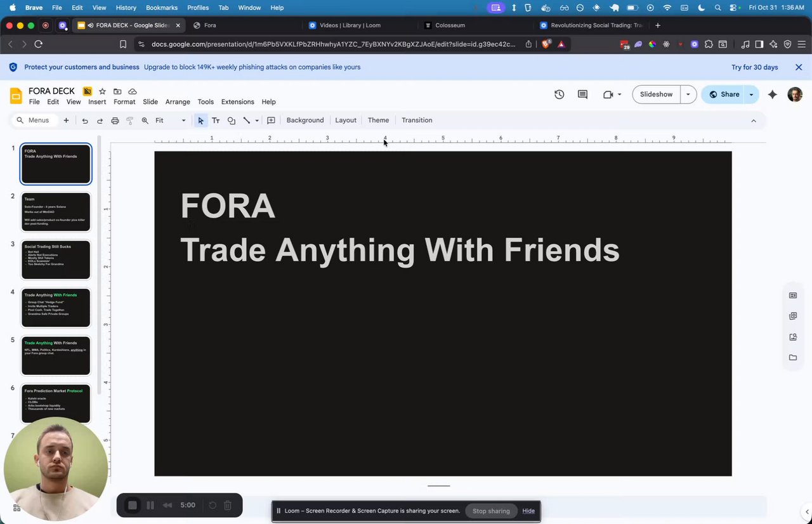Select slide 3 Social Trading Still Sucks thumbnail

56,259
